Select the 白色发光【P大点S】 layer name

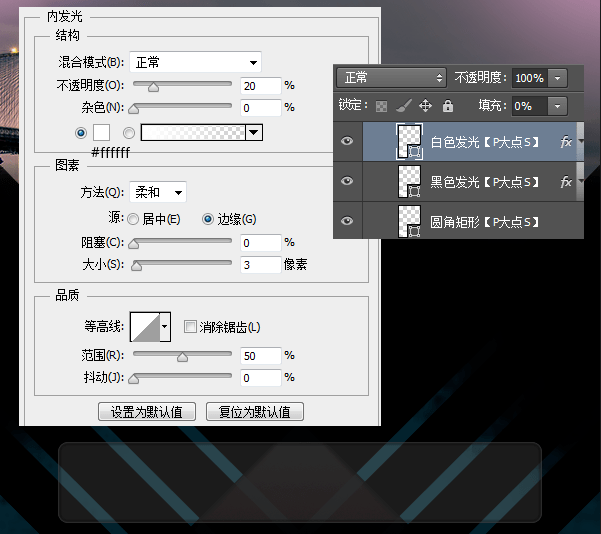click(484, 142)
